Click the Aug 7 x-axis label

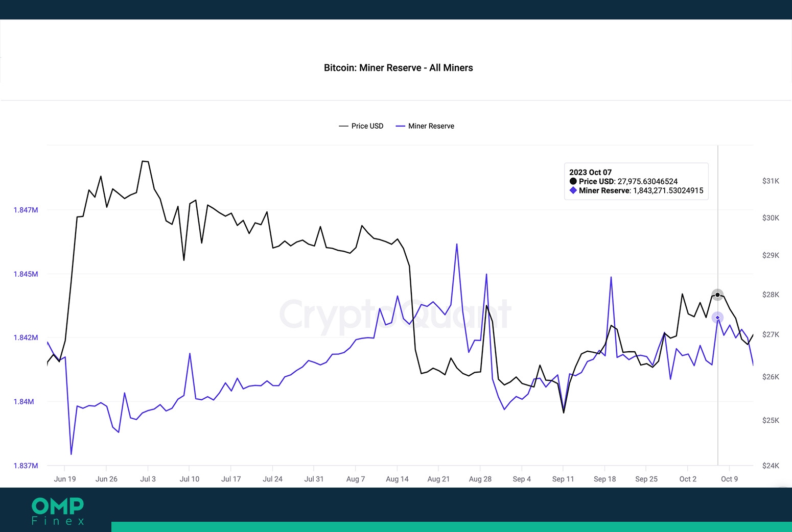tap(356, 479)
